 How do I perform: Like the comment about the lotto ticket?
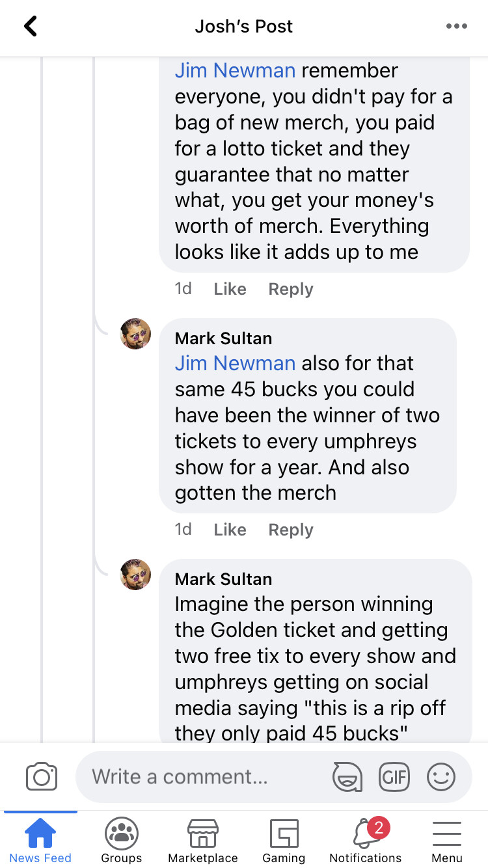(230, 289)
